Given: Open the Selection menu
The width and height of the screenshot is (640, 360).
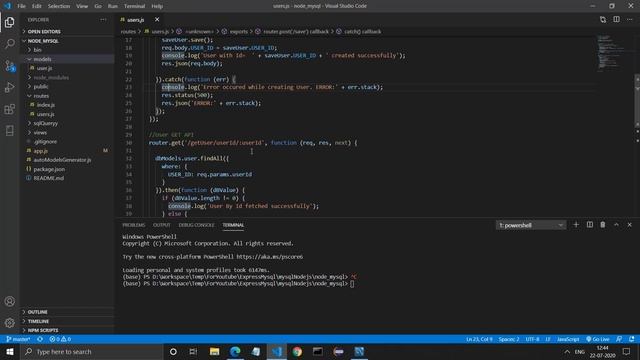Looking at the screenshot, I should coord(59,6).
